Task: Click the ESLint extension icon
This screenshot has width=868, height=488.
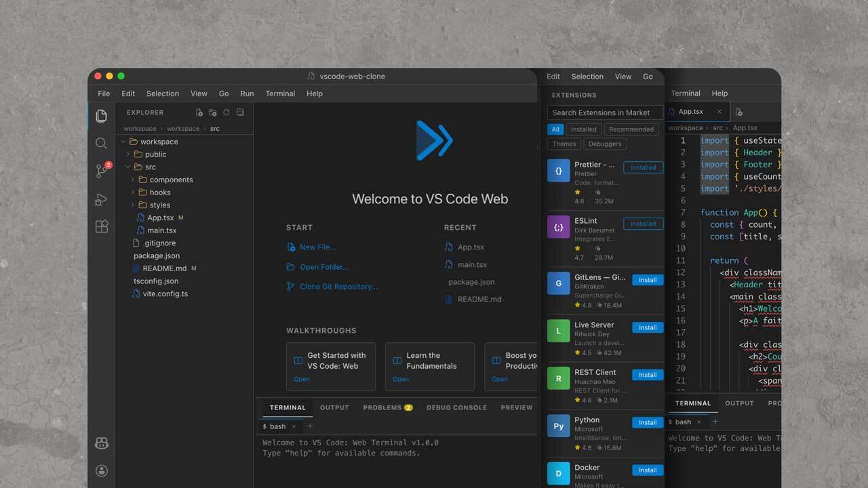Action: coord(559,227)
